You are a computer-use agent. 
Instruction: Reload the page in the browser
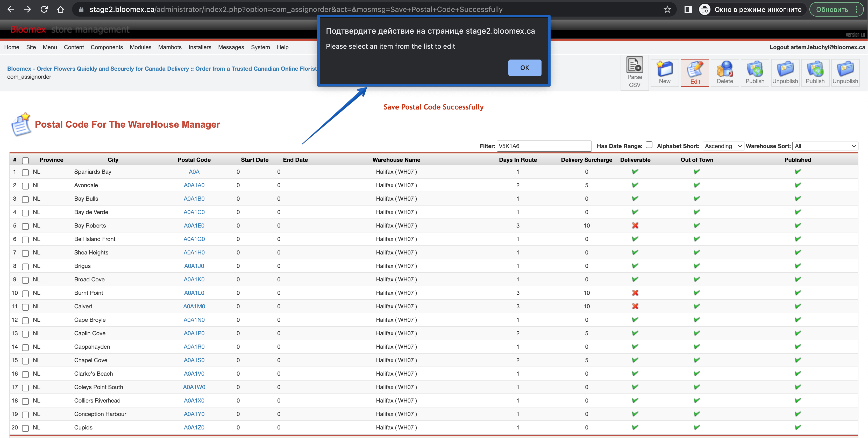pos(44,9)
